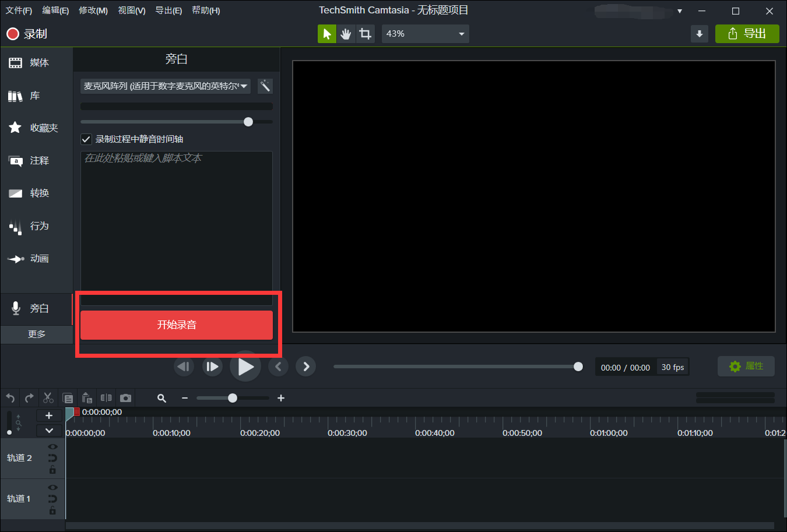This screenshot has width=787, height=532.
Task: Click the narration script text box
Action: 177,228
